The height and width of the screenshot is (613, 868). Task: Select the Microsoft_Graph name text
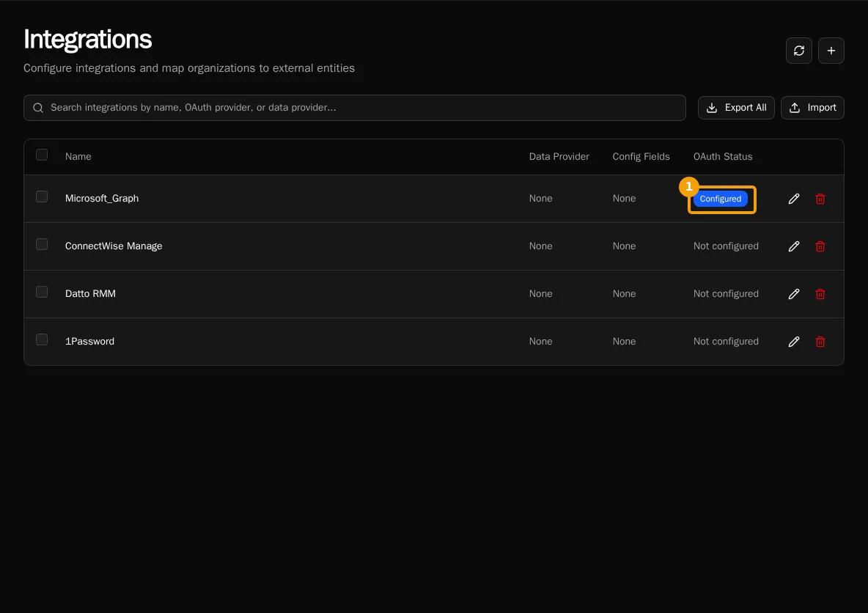[x=102, y=198]
